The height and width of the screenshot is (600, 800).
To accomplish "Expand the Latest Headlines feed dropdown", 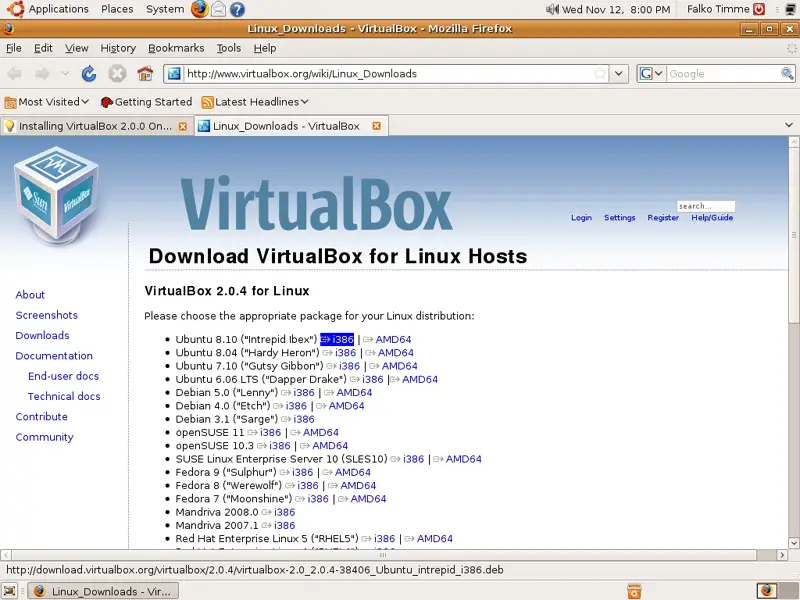I will coord(255,102).
